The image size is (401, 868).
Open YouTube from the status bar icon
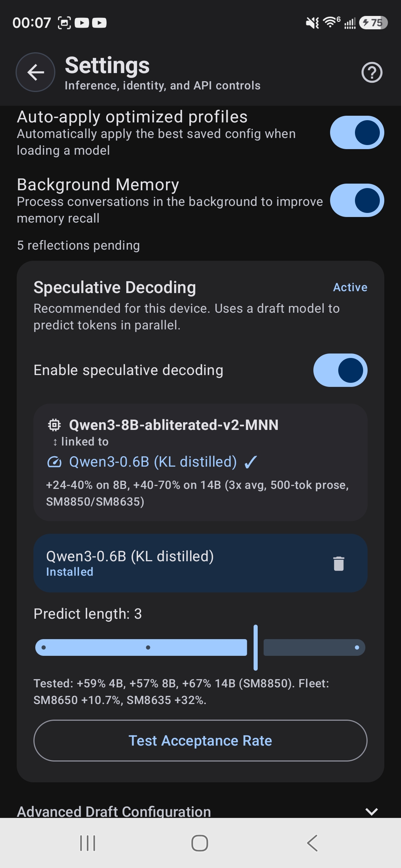(82, 23)
